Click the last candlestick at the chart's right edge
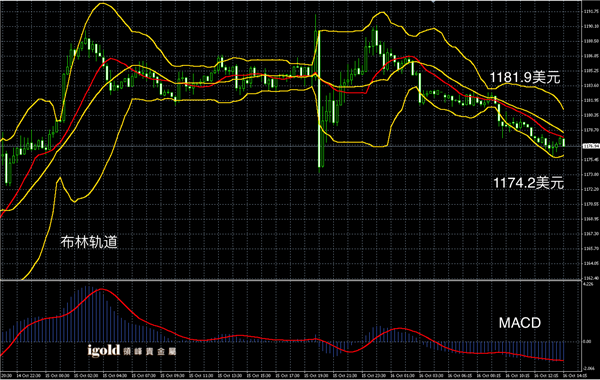Screen dimensions: 600x380 [x=564, y=142]
